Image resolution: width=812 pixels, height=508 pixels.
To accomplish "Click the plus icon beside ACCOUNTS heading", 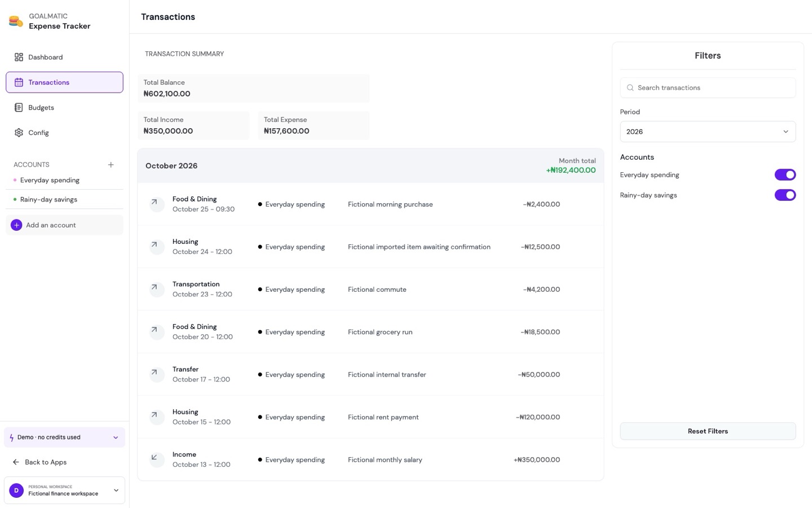I will (x=111, y=165).
